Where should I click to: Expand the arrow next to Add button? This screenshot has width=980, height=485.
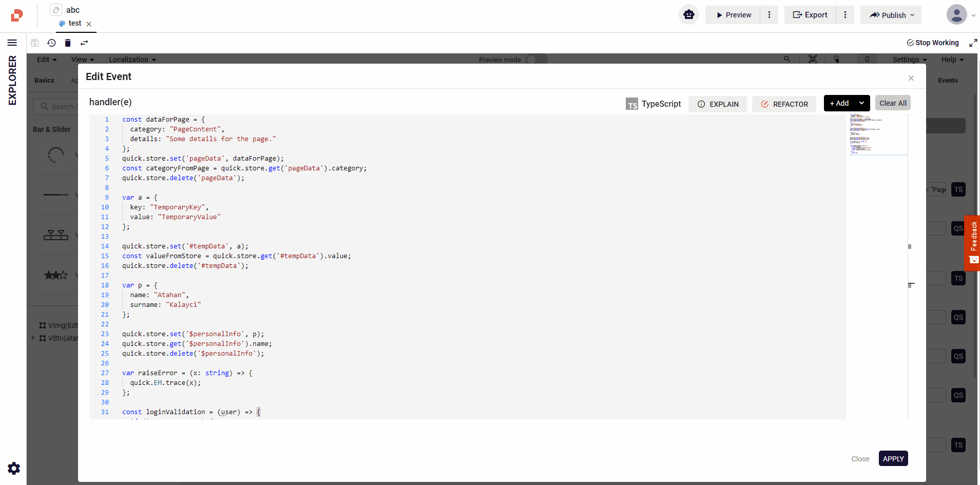(861, 103)
